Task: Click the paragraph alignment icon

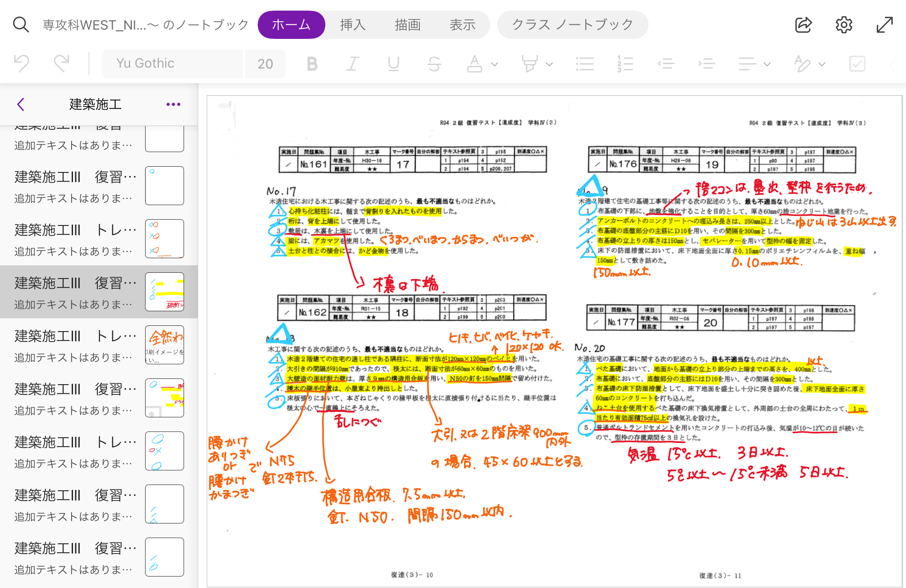Action: (747, 64)
